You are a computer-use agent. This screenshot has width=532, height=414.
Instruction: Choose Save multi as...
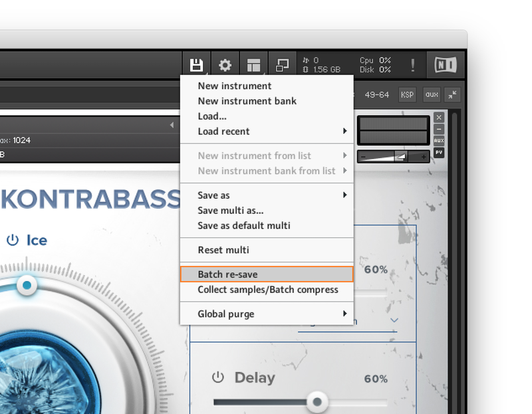click(267, 211)
